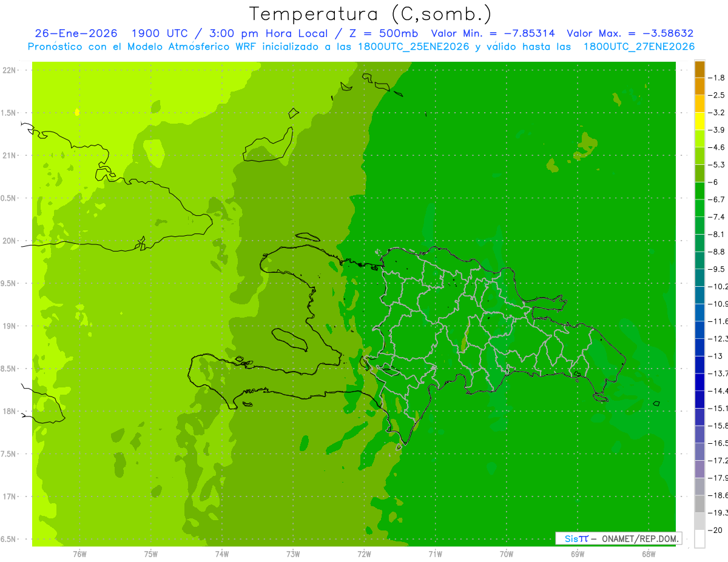Click the '69W' longitude label
The height and width of the screenshot is (562, 728).
coord(578,554)
